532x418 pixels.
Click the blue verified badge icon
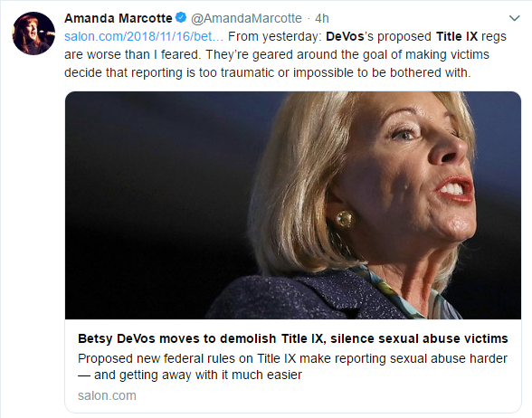[x=181, y=17]
